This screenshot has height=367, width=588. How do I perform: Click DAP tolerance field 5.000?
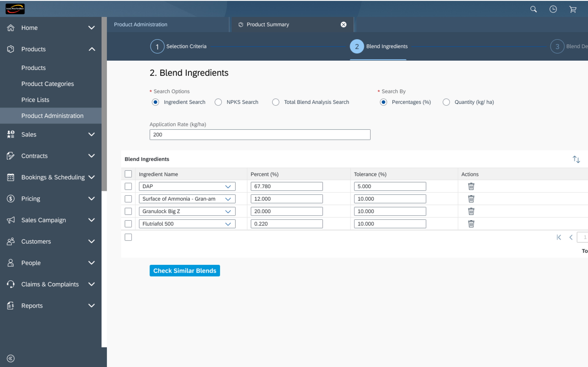[390, 186]
